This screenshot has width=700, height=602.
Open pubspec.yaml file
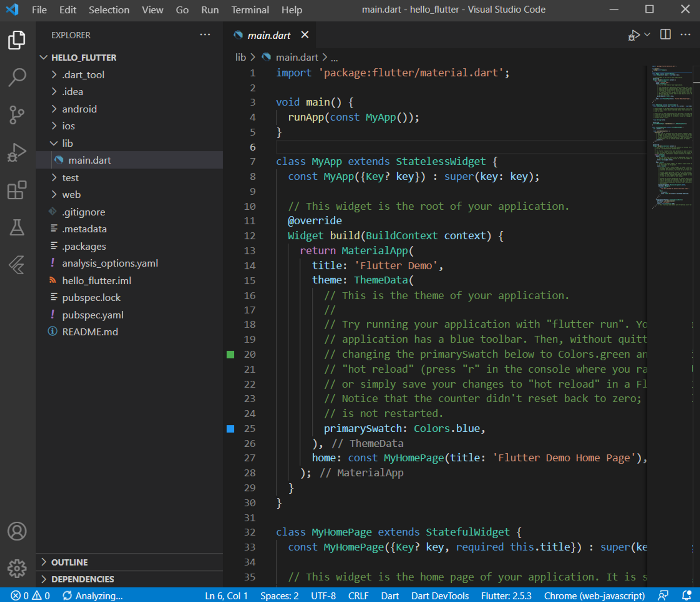(x=129, y=315)
